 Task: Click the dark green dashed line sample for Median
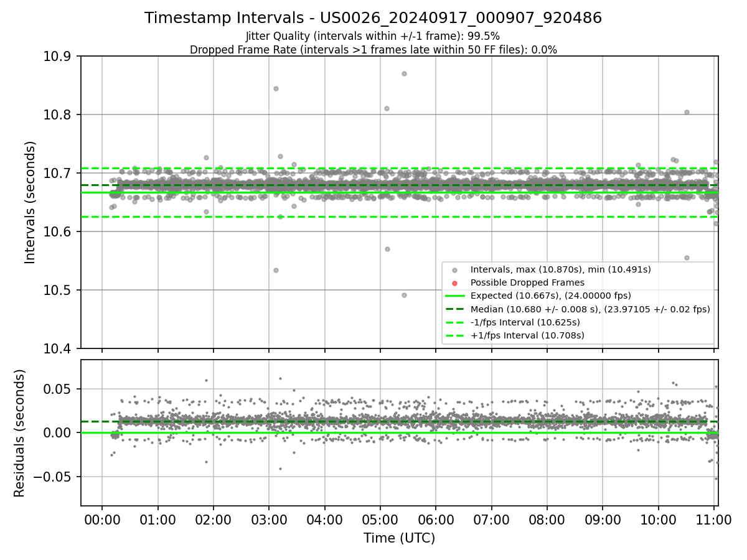[454, 309]
